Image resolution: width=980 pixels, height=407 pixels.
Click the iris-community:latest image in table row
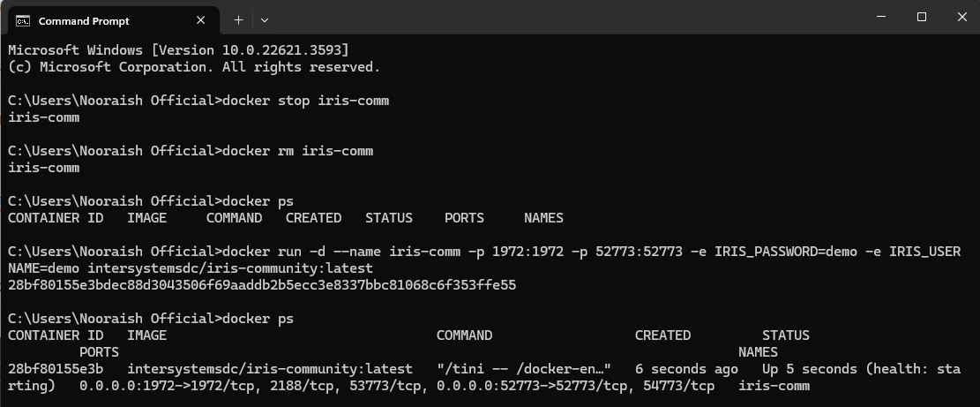coord(270,369)
